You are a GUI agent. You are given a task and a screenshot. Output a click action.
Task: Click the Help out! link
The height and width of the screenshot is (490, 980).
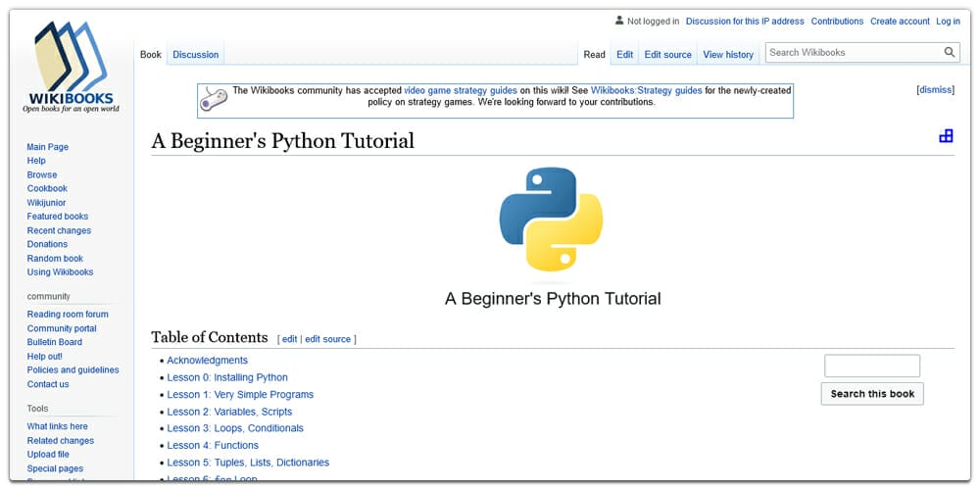[x=44, y=357]
